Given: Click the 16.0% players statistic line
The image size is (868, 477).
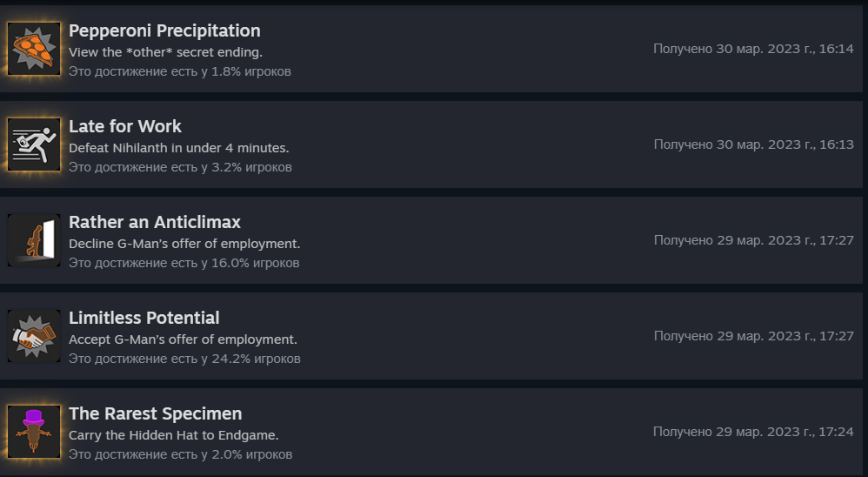Looking at the screenshot, I should pos(184,263).
